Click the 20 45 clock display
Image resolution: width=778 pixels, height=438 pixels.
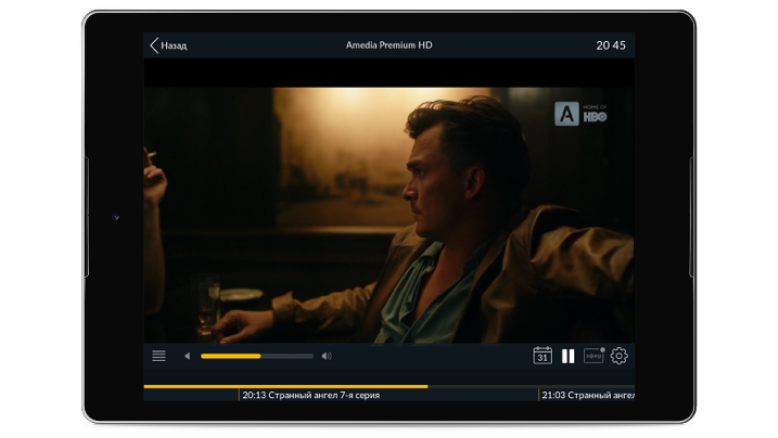(x=611, y=46)
